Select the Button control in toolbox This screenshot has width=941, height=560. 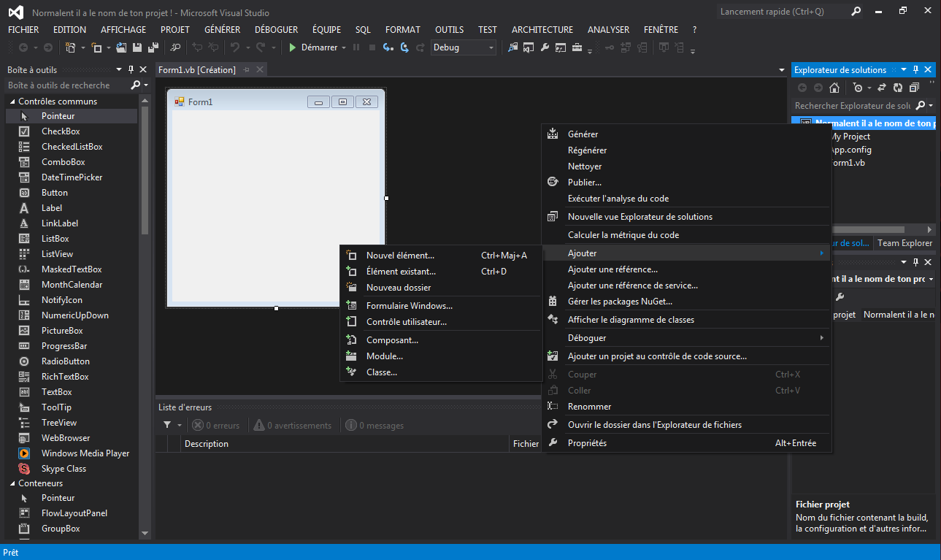click(x=72, y=193)
